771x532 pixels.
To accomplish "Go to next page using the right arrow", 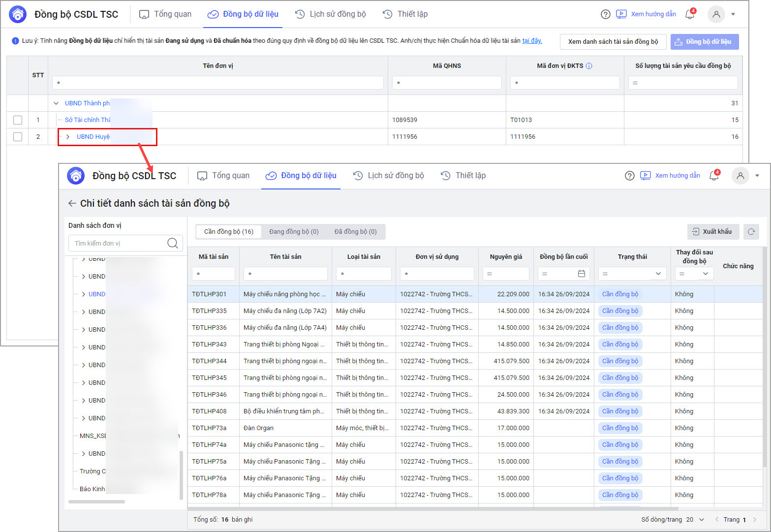I will [x=755, y=520].
